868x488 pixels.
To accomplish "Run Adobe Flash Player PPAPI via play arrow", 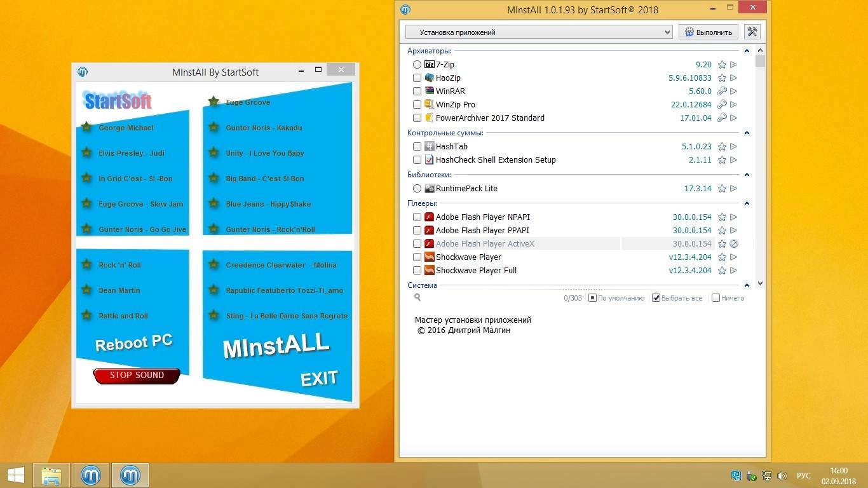I will [x=733, y=231].
